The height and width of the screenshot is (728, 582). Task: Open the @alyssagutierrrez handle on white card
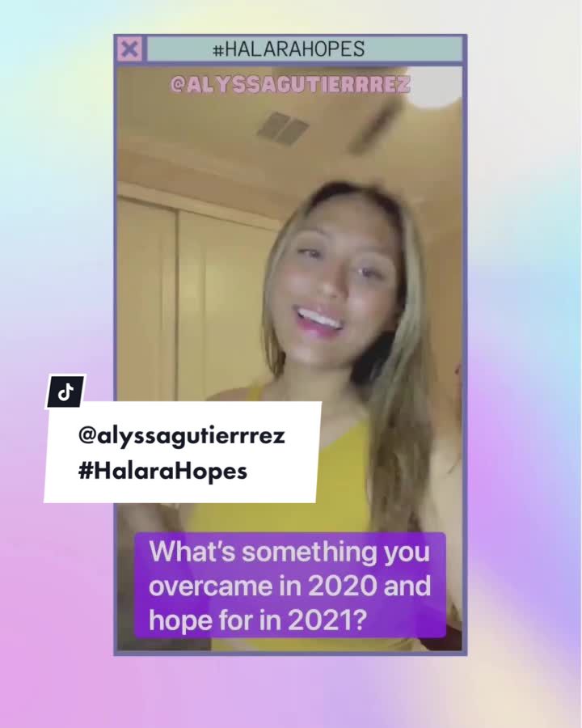point(181,437)
